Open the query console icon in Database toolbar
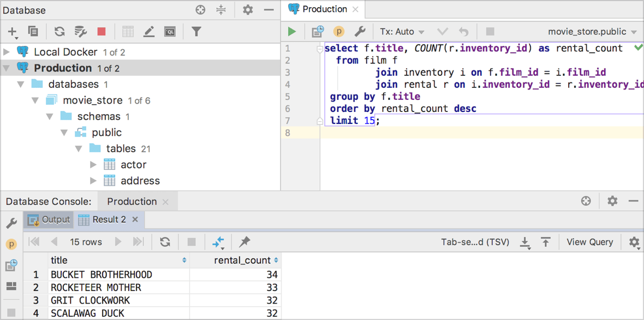This screenshot has width=644, height=320. tap(170, 32)
